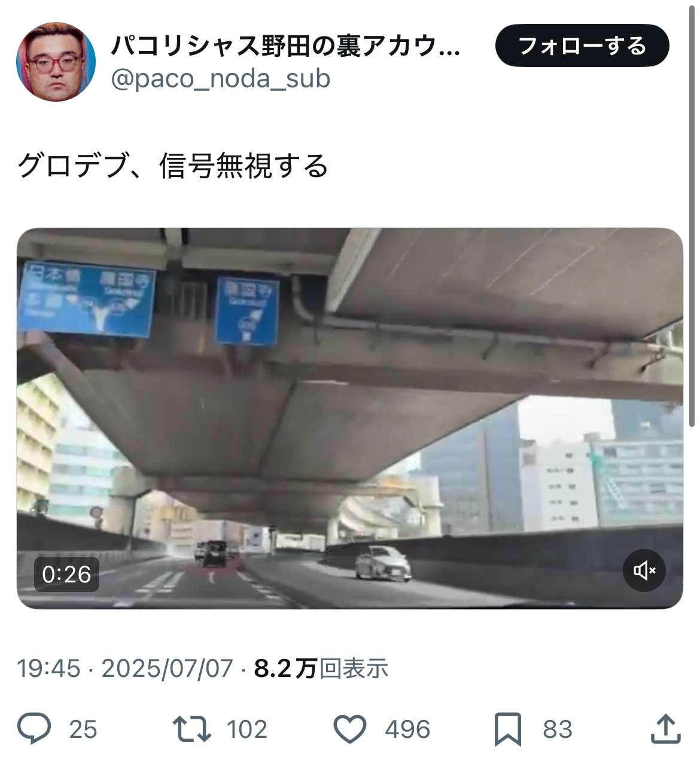Image resolution: width=700 pixels, height=763 pixels.
Task: Open the @paco_noda_sub handle
Action: pos(221,78)
